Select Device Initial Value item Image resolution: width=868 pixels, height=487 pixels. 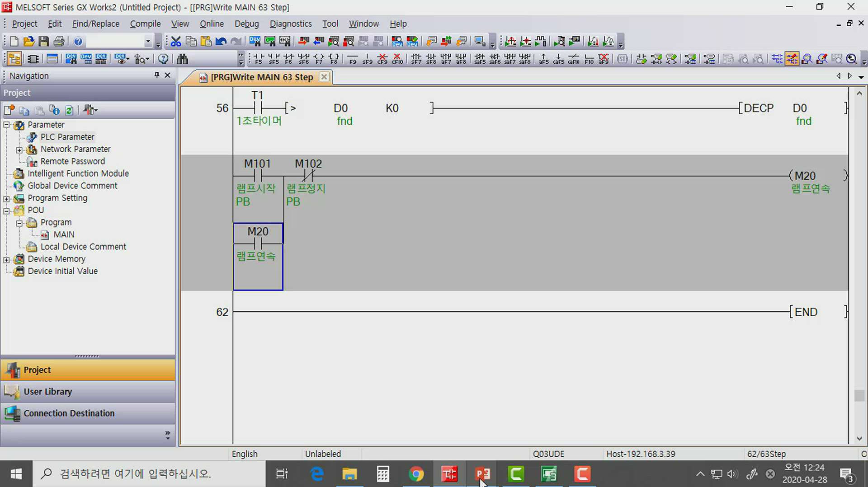tap(62, 271)
